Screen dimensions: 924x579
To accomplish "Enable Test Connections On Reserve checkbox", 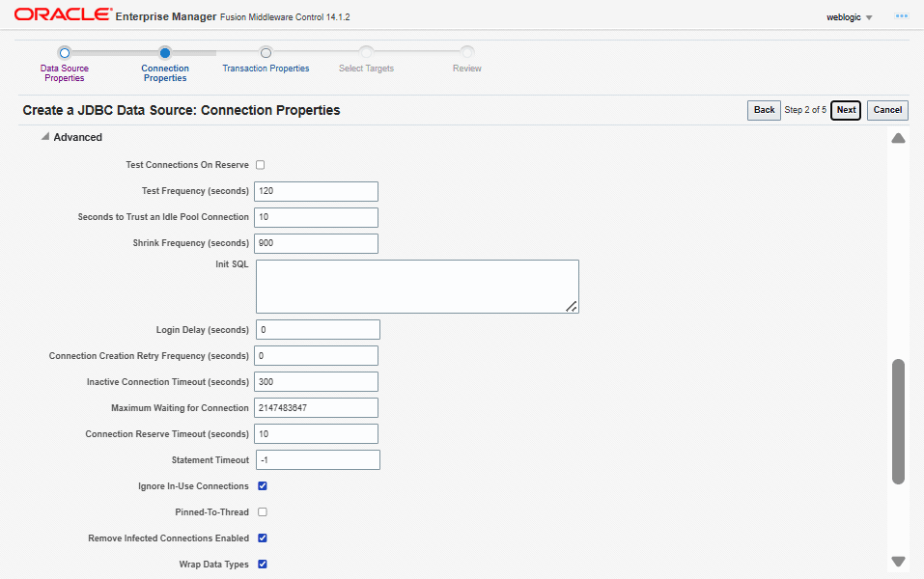I will pos(261,165).
